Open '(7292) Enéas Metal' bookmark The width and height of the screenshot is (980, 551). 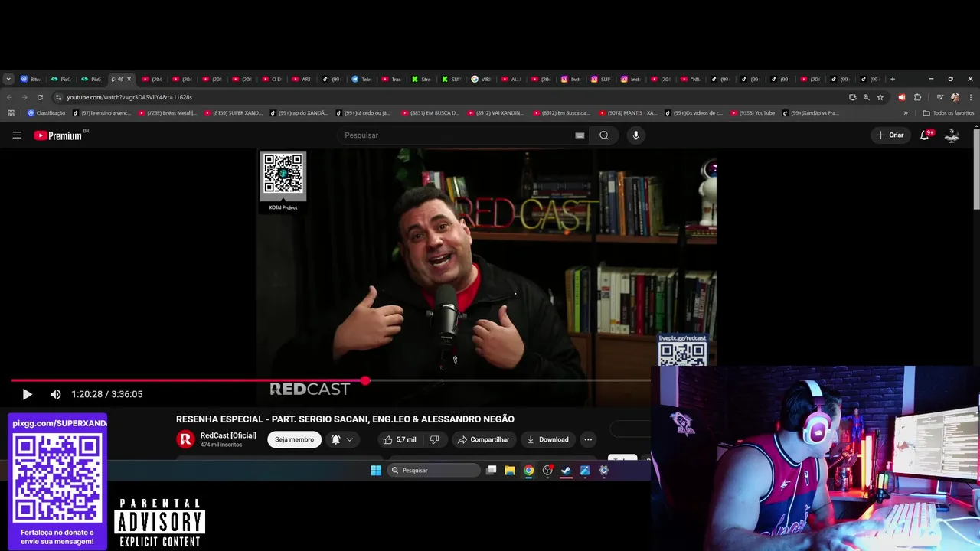click(x=168, y=113)
